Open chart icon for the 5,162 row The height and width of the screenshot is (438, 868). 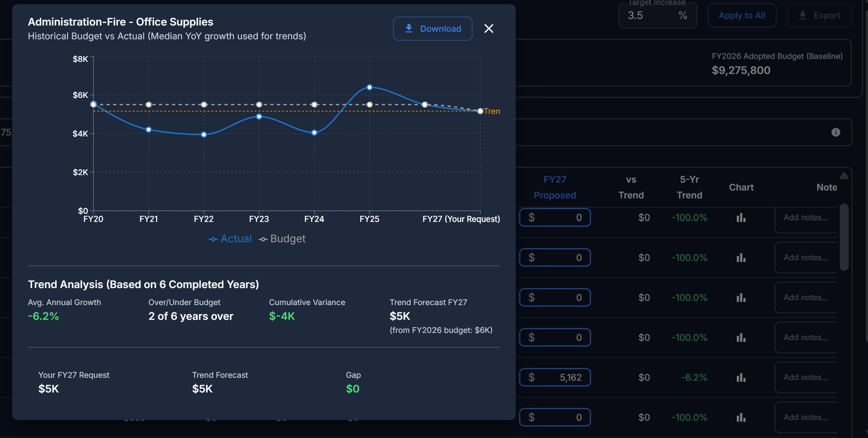[x=741, y=378]
